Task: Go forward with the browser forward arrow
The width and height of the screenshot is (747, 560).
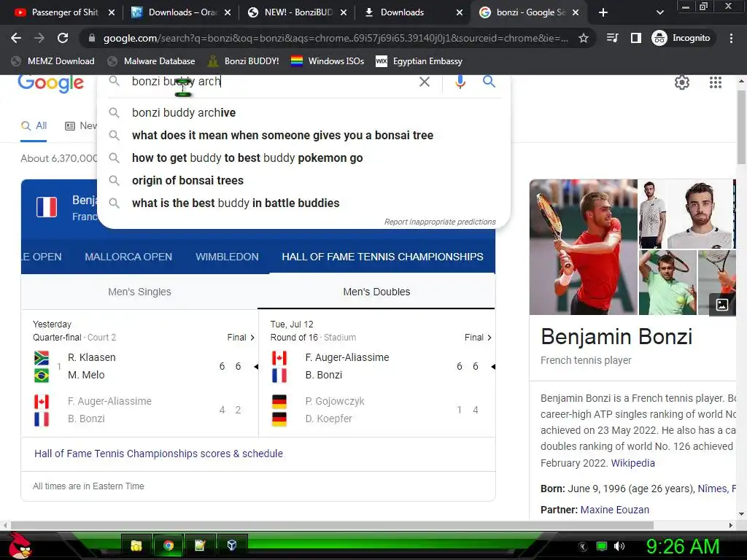Action: (39, 38)
